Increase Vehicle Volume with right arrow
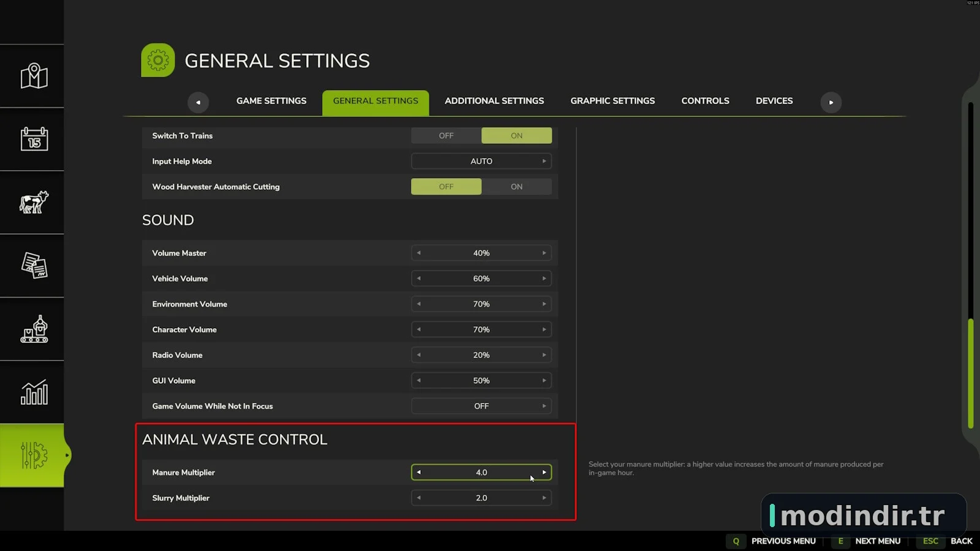The width and height of the screenshot is (980, 551). pyautogui.click(x=544, y=279)
